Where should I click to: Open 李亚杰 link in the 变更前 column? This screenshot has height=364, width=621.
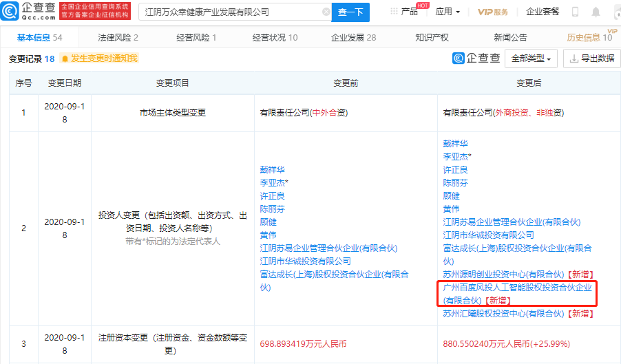point(274,183)
